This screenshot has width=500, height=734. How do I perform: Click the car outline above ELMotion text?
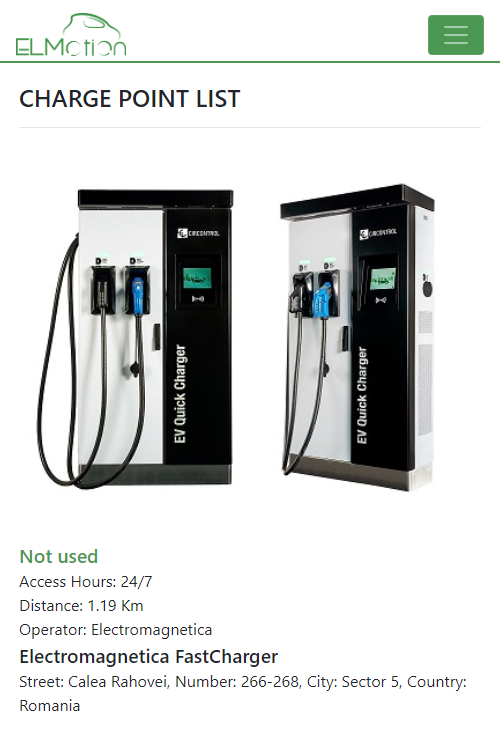click(x=91, y=26)
